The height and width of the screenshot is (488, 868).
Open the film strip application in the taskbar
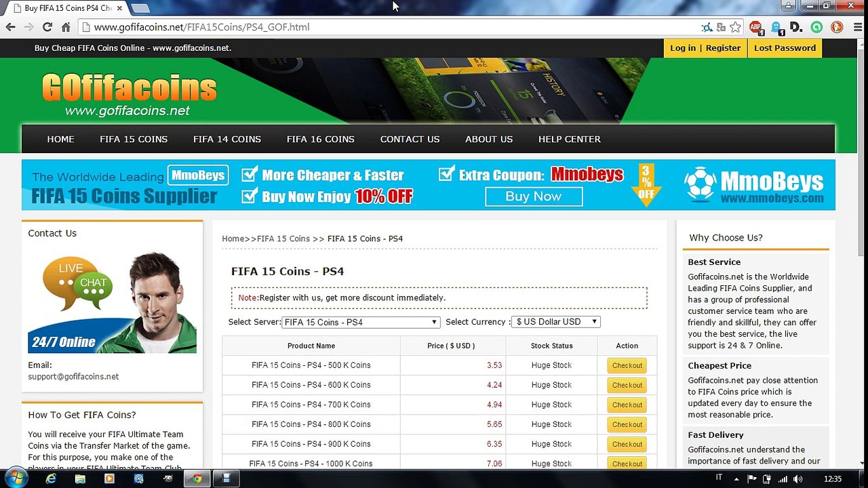point(226,479)
